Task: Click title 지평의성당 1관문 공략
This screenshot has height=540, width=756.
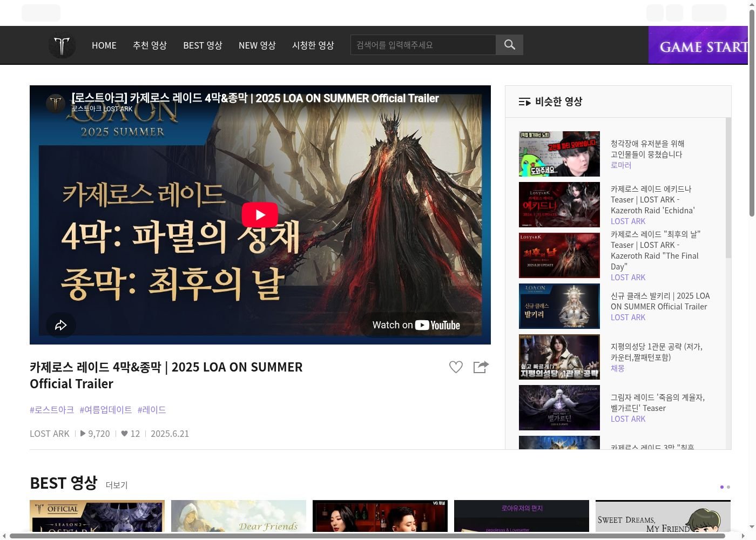Action: click(657, 352)
